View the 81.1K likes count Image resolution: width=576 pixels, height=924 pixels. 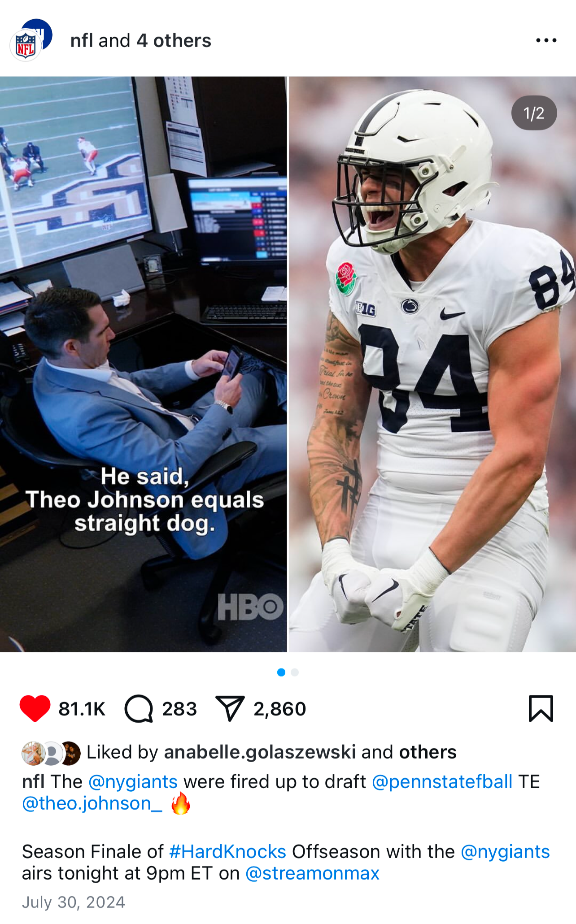pyautogui.click(x=82, y=709)
